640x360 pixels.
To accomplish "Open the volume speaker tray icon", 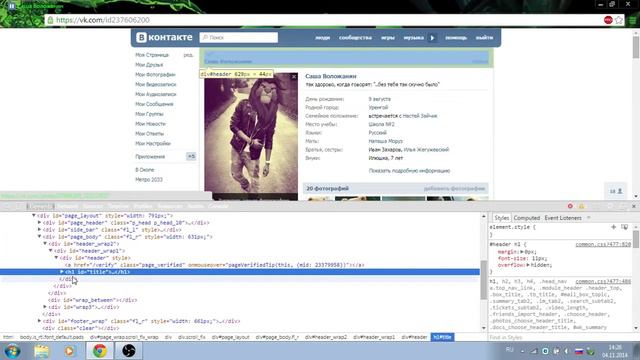I will coord(567,351).
